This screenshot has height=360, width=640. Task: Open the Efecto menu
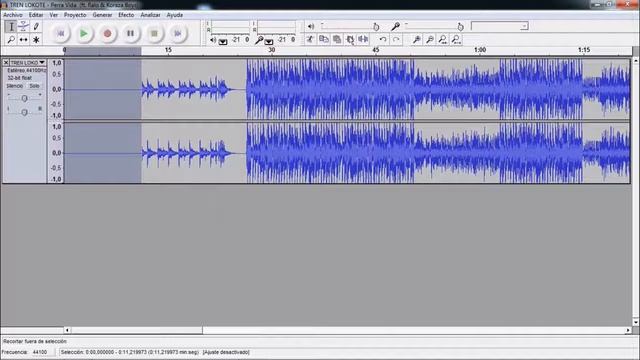[x=126, y=15]
